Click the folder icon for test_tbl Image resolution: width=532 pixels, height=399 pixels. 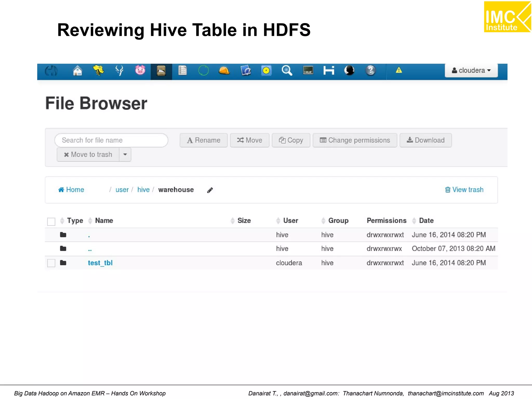click(63, 263)
